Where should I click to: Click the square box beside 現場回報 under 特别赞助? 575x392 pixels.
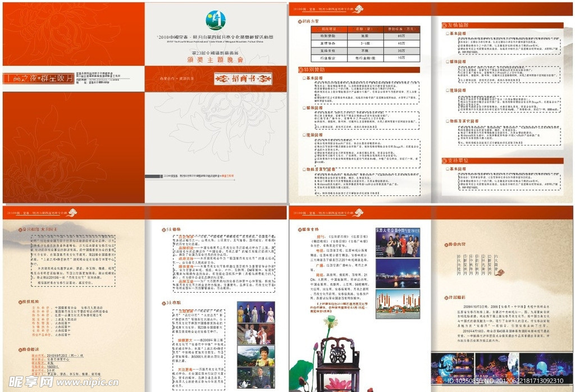click(305, 135)
